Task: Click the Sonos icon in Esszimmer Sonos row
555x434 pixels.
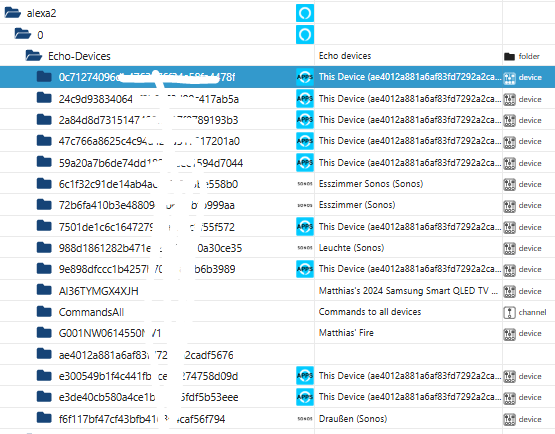Action: [x=305, y=184]
